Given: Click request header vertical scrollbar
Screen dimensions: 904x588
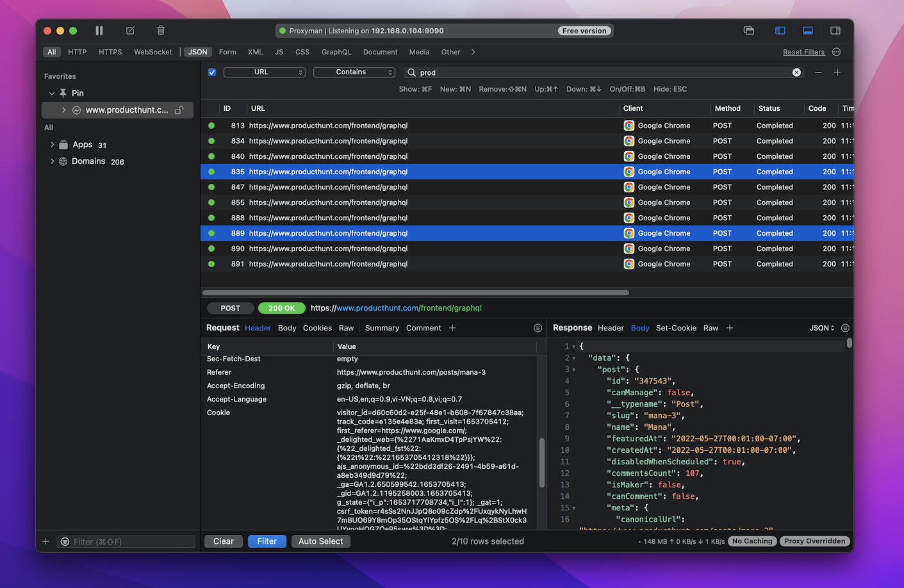Looking at the screenshot, I should click(542, 462).
